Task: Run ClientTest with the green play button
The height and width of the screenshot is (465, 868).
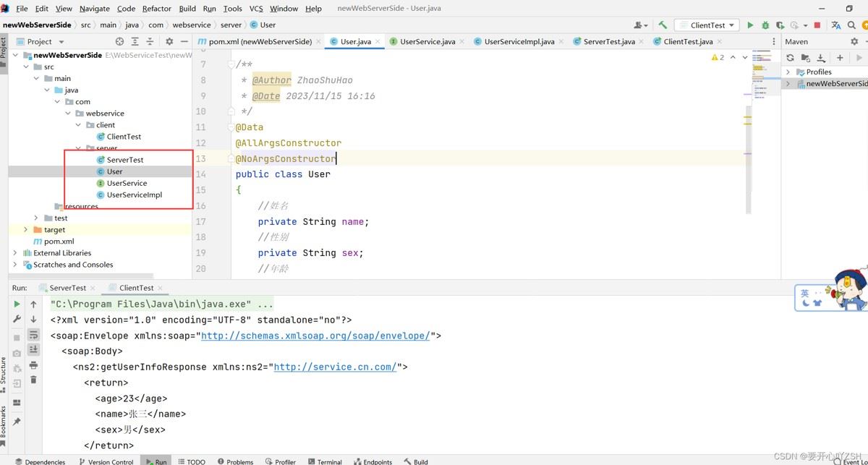Action: coord(750,25)
